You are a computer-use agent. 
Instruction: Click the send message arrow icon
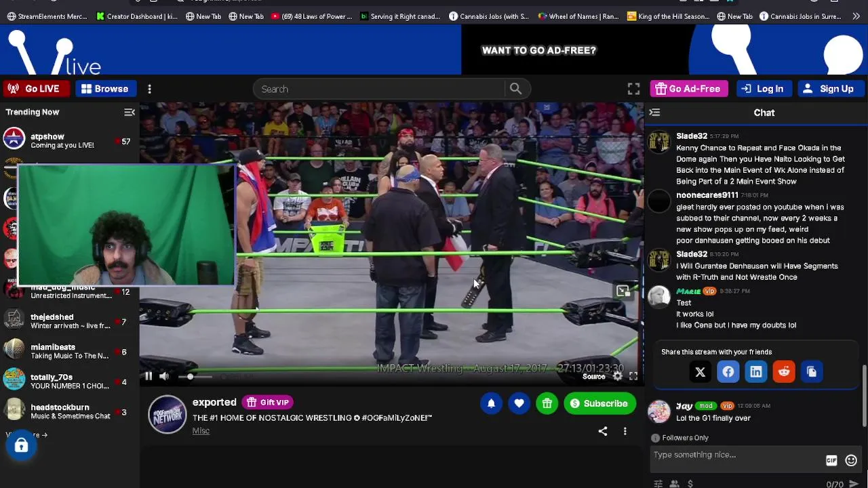pyautogui.click(x=854, y=484)
